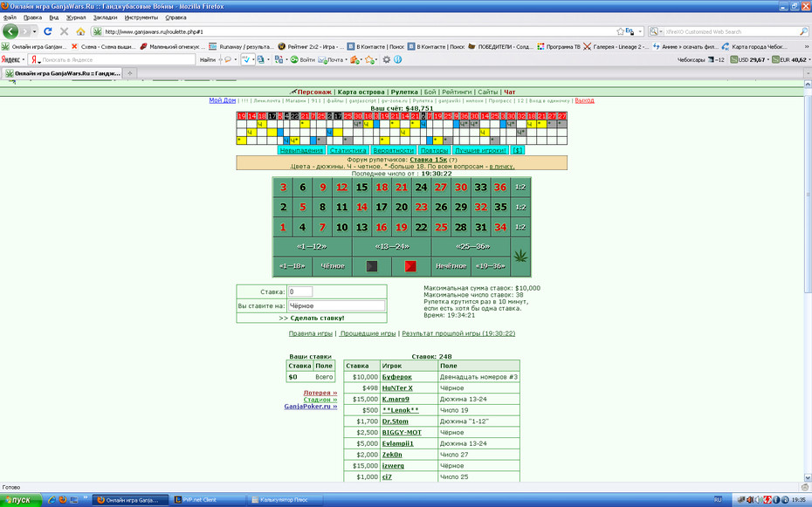Click the Вы ставите на field
This screenshot has height=507, width=812.
[x=336, y=305]
